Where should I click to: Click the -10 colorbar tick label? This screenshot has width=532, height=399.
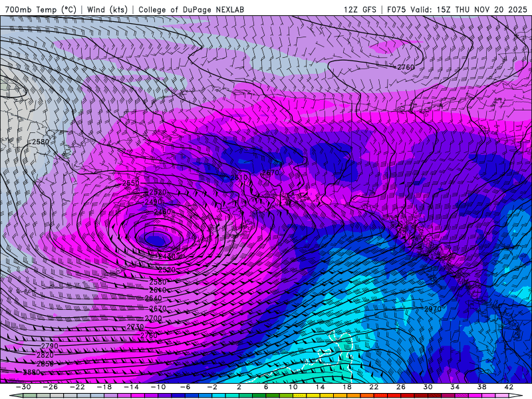click(x=158, y=387)
